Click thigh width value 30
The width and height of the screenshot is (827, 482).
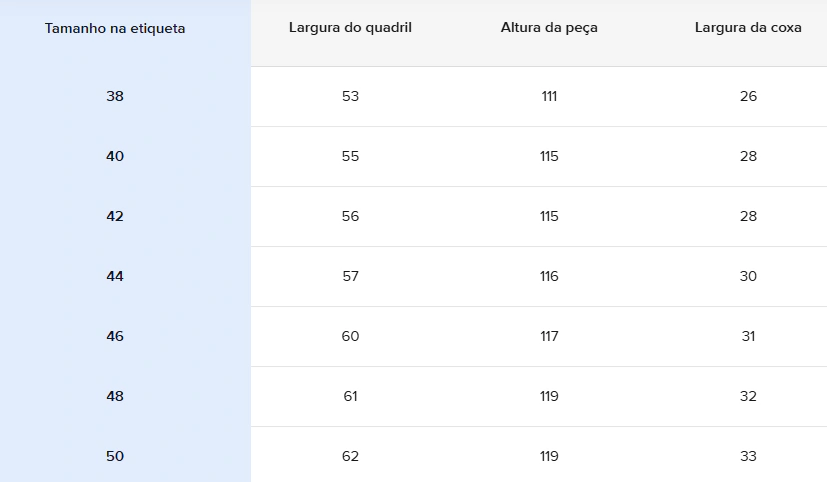tap(748, 277)
